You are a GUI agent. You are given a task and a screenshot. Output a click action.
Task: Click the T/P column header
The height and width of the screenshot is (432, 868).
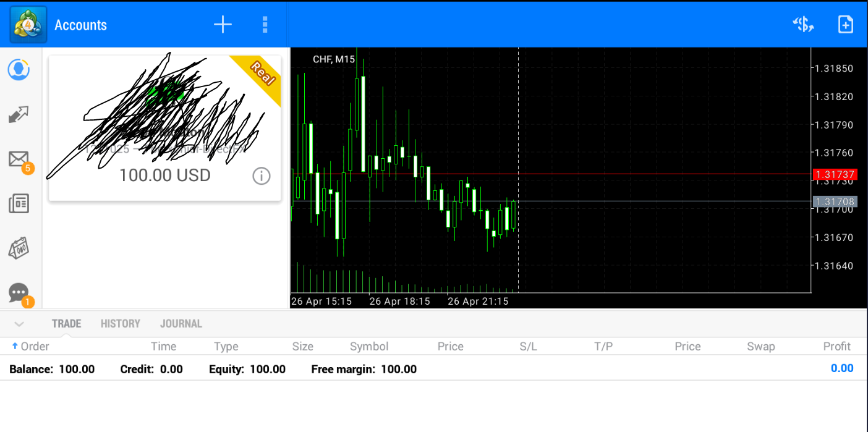[x=603, y=346]
